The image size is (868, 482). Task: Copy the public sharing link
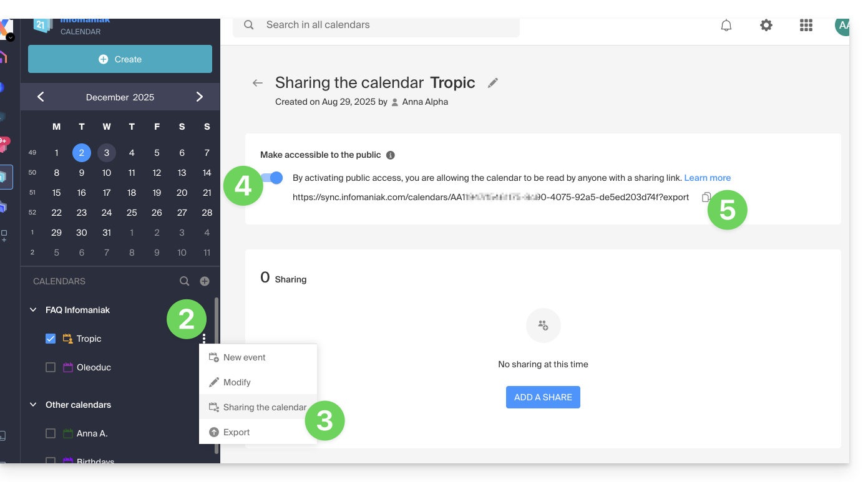point(706,197)
